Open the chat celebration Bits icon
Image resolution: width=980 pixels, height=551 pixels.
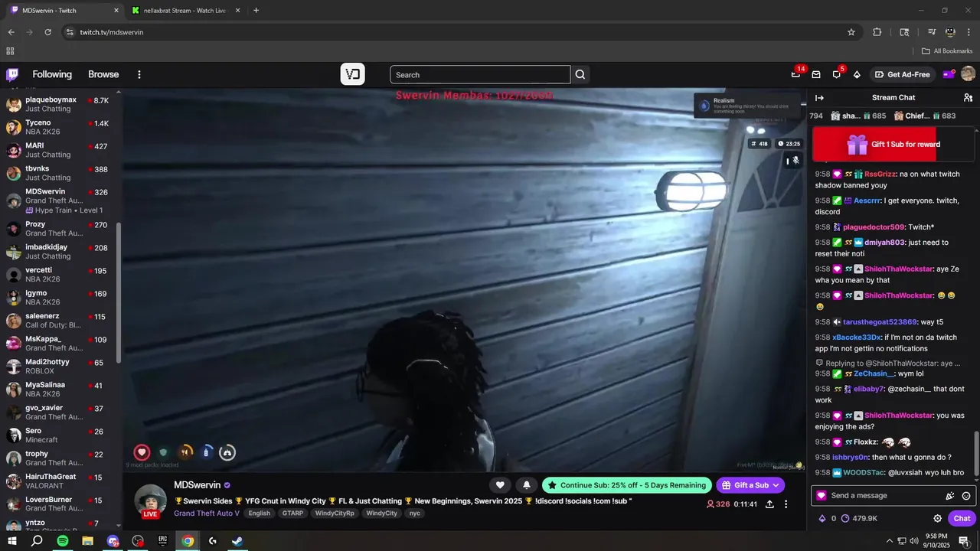pos(950,496)
